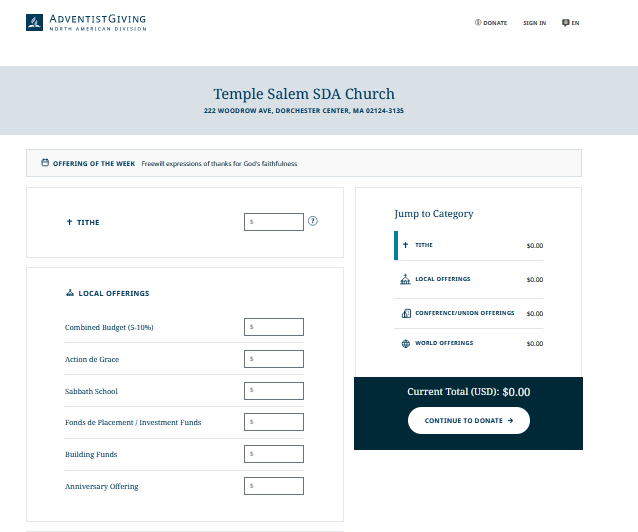Click the Local Offerings church icon heading
The width and height of the screenshot is (638, 532).
[70, 293]
